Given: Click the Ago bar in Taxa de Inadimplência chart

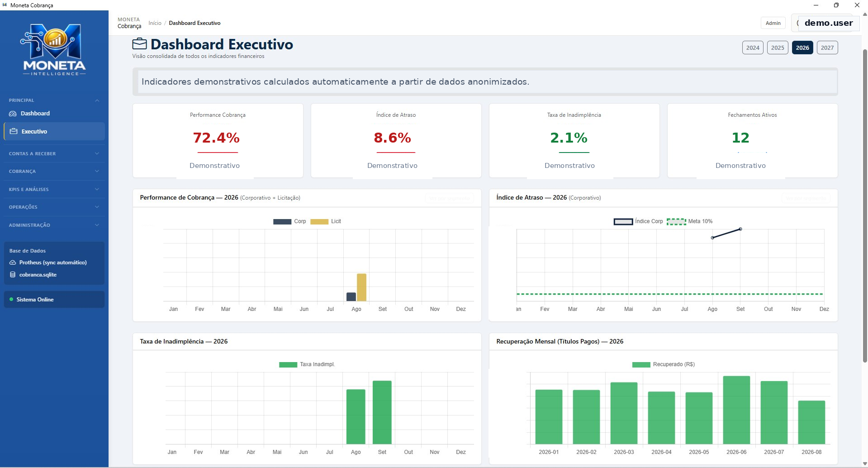Looking at the screenshot, I should click(x=356, y=416).
